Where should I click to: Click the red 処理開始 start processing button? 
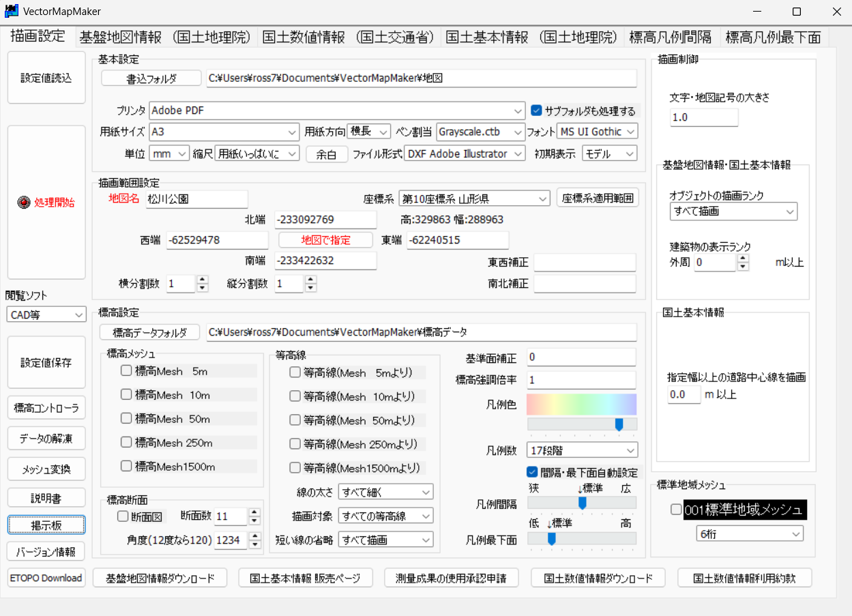tap(46, 203)
